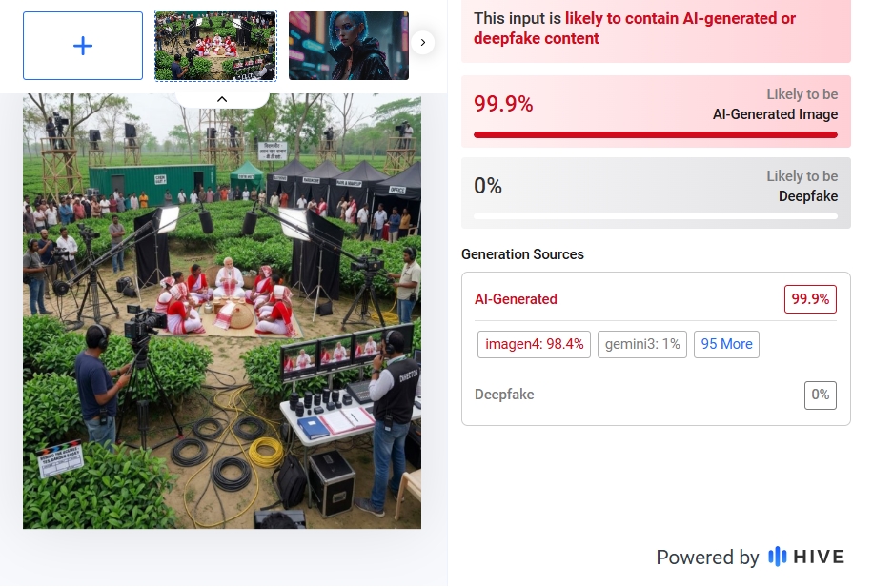Click the Hive logo icon
Viewport: 873px width, 588px height.
pos(778,557)
